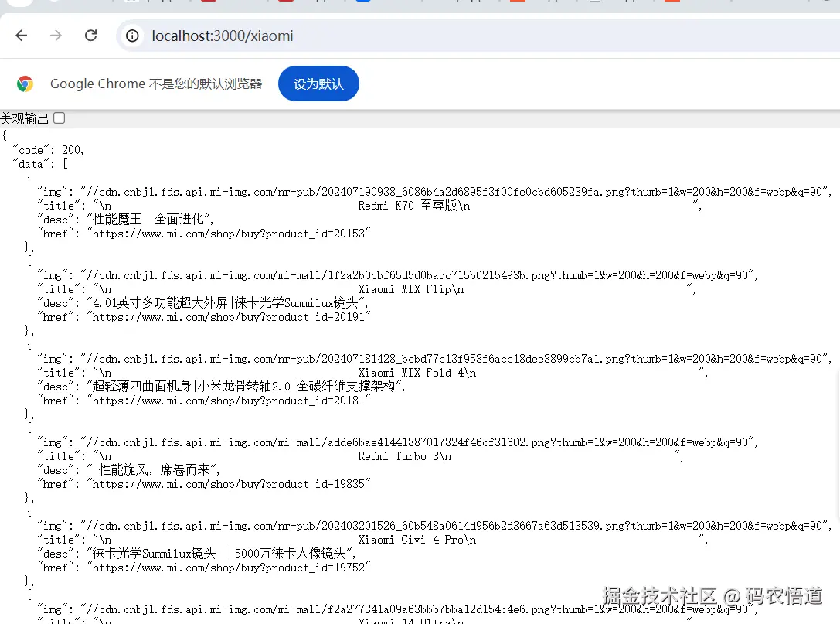Click img URL containing adde6bae4144

pos(418,443)
